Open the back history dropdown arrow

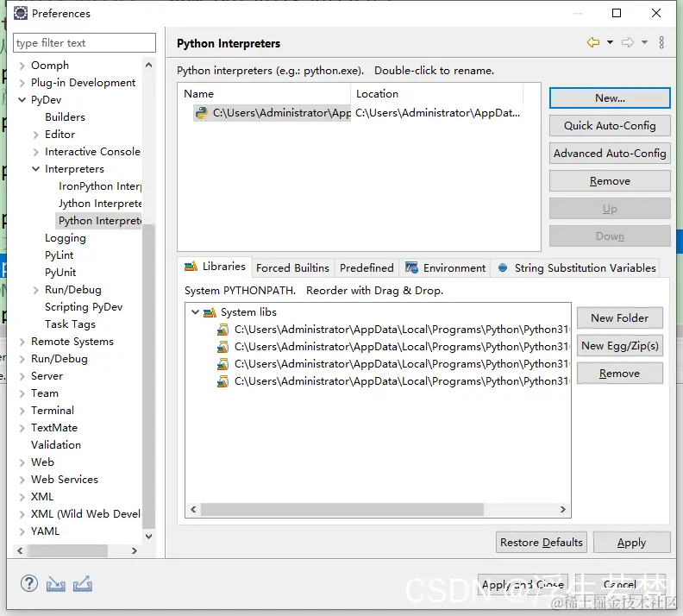(610, 42)
